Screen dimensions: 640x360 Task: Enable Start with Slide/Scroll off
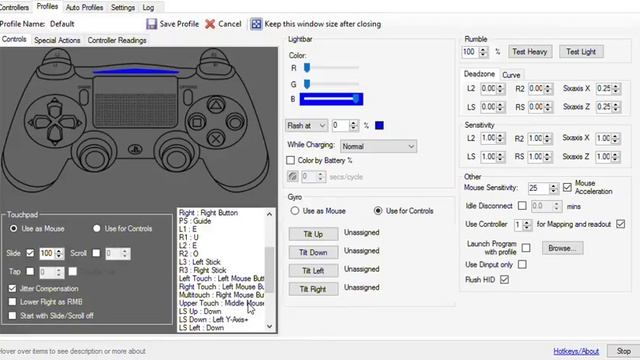click(x=12, y=316)
